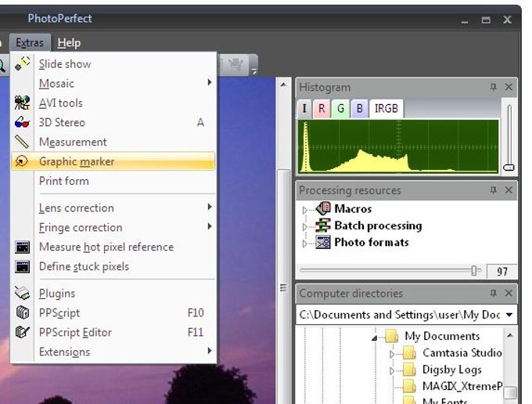The image size is (532, 404).
Task: Expand the Batch processing tree node
Action: pyautogui.click(x=304, y=226)
